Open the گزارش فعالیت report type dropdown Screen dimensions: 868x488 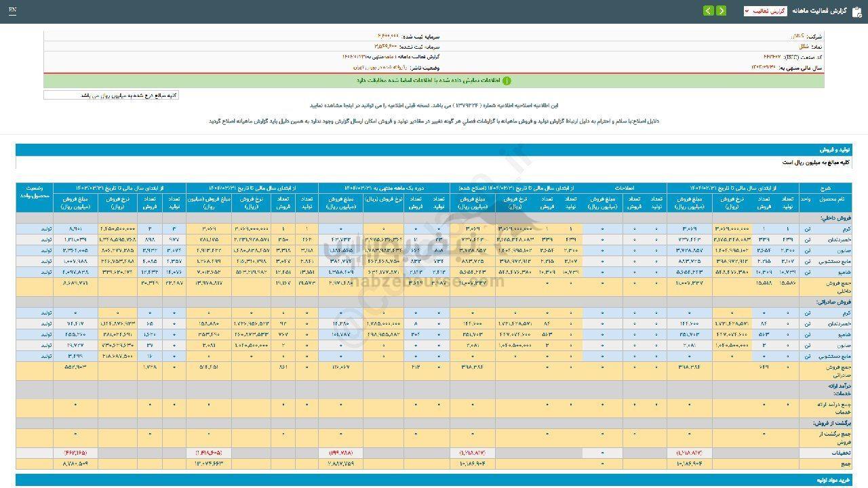click(x=766, y=11)
